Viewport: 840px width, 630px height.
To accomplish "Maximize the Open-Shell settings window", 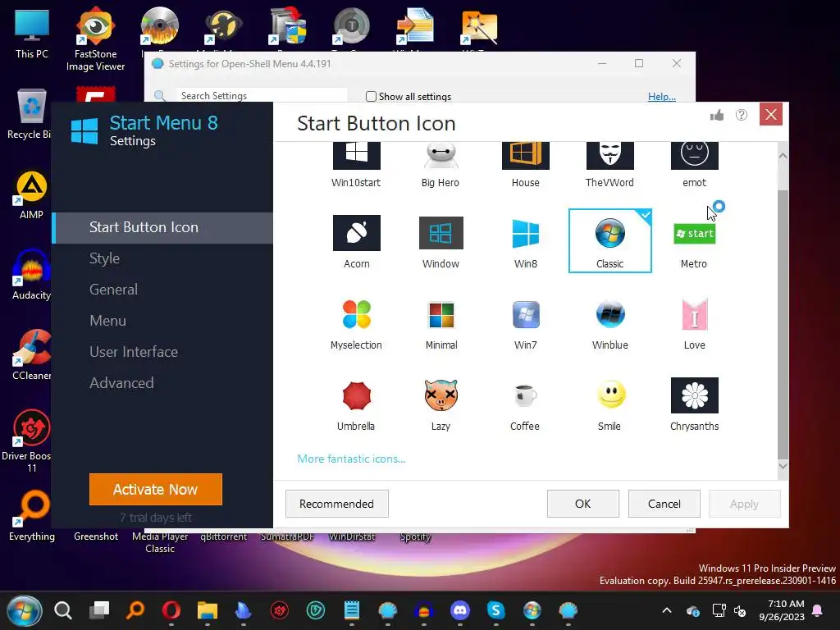I will [639, 63].
